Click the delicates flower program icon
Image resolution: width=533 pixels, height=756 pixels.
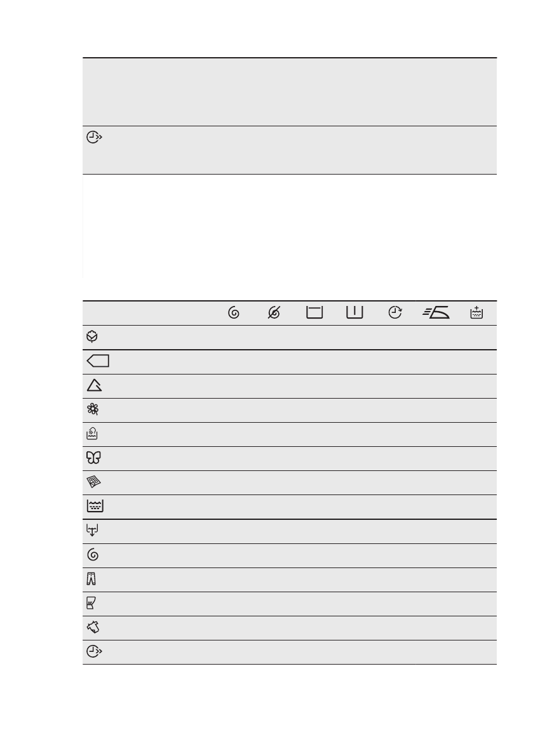(x=93, y=409)
